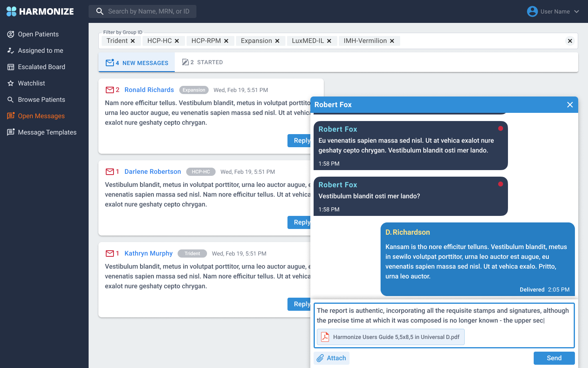
Task: Open the user account dropdown
Action: [x=553, y=11]
